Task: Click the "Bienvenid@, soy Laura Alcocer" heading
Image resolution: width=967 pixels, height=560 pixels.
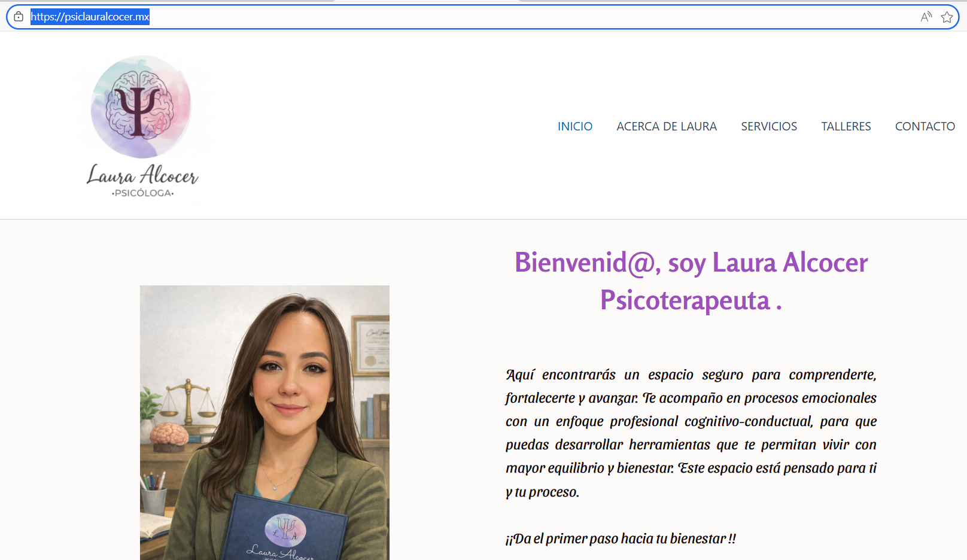Action: click(691, 263)
